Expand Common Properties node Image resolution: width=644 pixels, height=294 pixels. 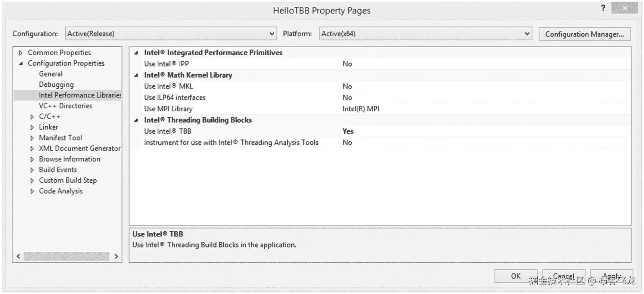point(21,53)
